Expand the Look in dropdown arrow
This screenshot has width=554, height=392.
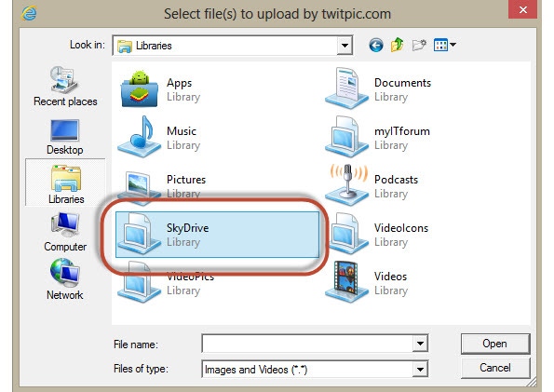pyautogui.click(x=345, y=46)
